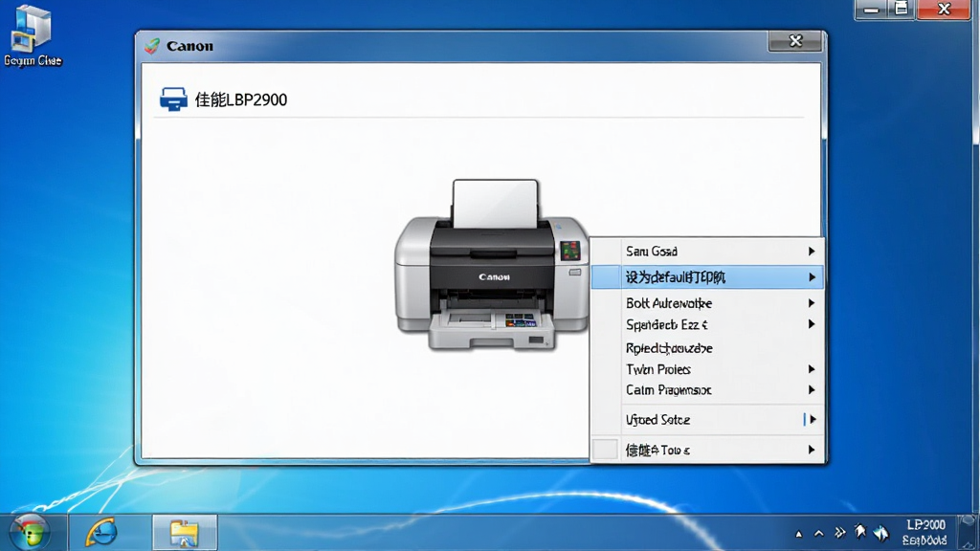Show hidden tray icons with the up arrow
This screenshot has width=980, height=551.
(x=798, y=534)
